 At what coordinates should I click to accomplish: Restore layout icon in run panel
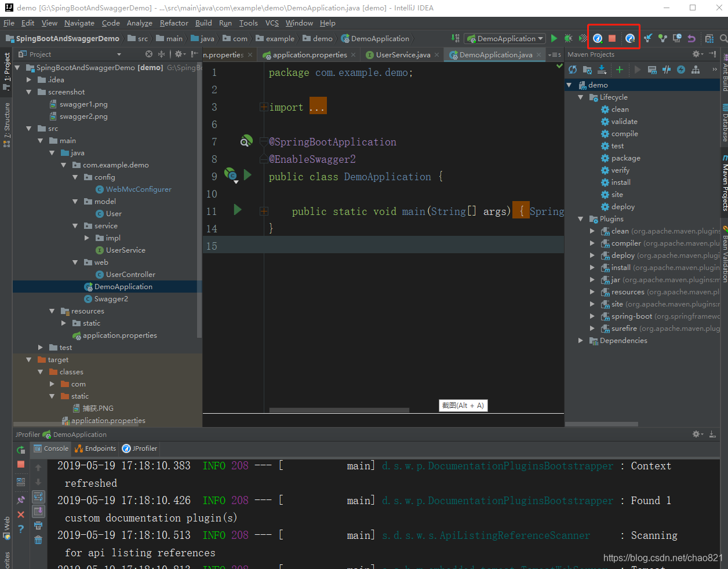(x=21, y=482)
